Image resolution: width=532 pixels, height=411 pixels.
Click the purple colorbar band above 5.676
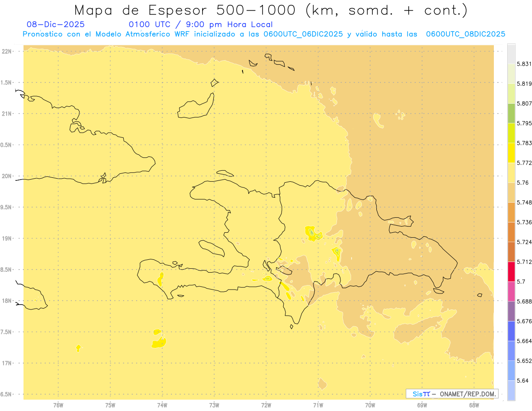pyautogui.click(x=511, y=311)
